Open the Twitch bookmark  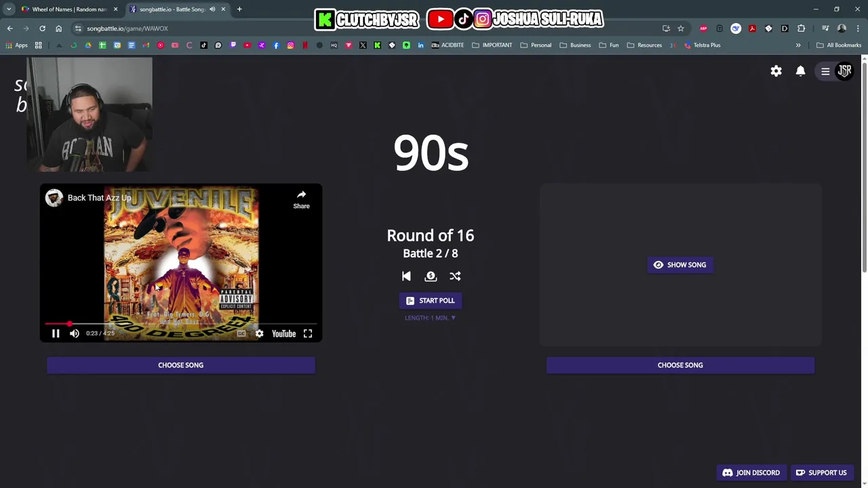coord(233,45)
